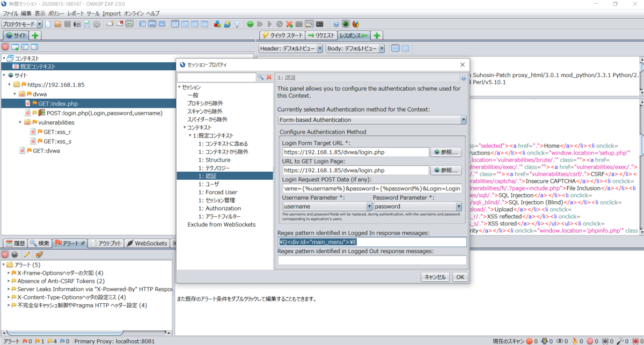Click the OK button in session properties
The height and width of the screenshot is (345, 644).
click(x=460, y=277)
